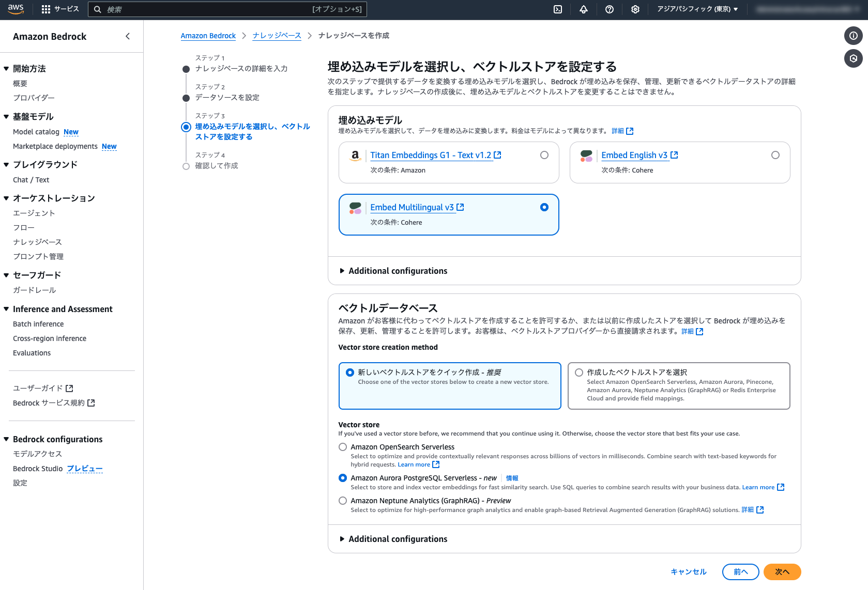868x590 pixels.
Task: Click the Cohere logo on Embed Multilingual card
Action: pyautogui.click(x=355, y=208)
